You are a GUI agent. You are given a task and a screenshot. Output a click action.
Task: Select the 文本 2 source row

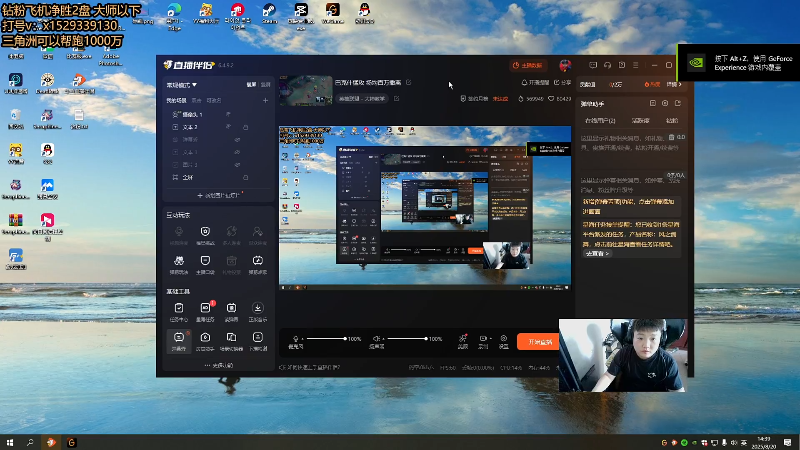[218, 127]
